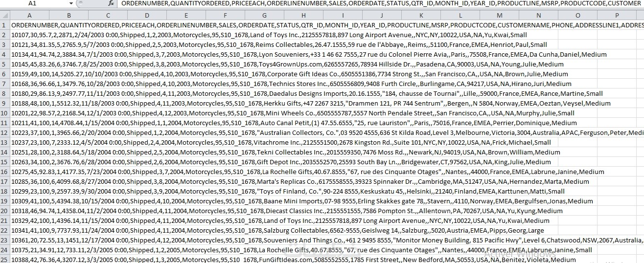Select row 16 header
This screenshot has height=263, width=644.
click(x=5, y=172)
